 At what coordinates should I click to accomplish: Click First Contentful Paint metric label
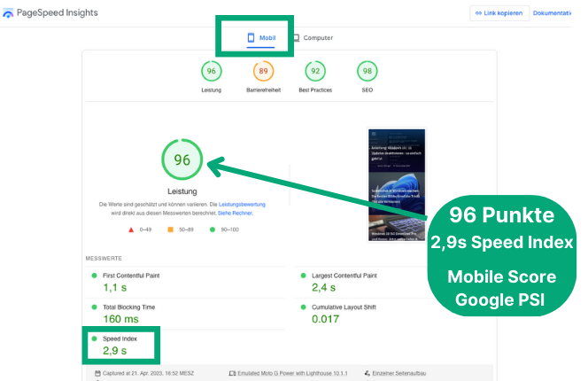pos(131,276)
